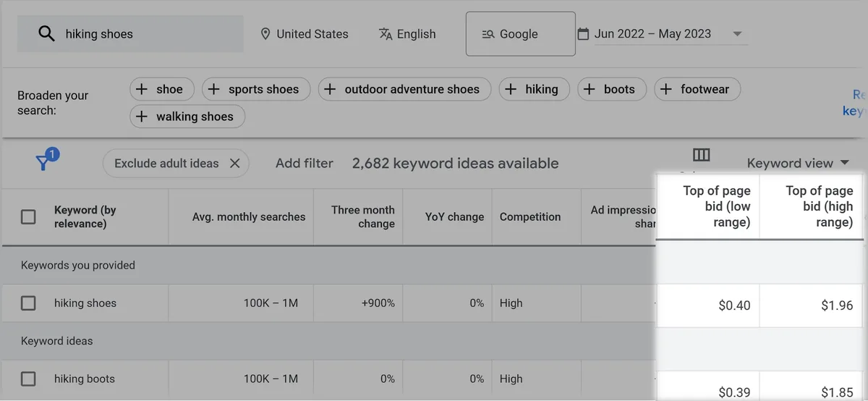Image resolution: width=868 pixels, height=401 pixels.
Task: Click plus icon on walking shoes chip
Action: click(142, 117)
